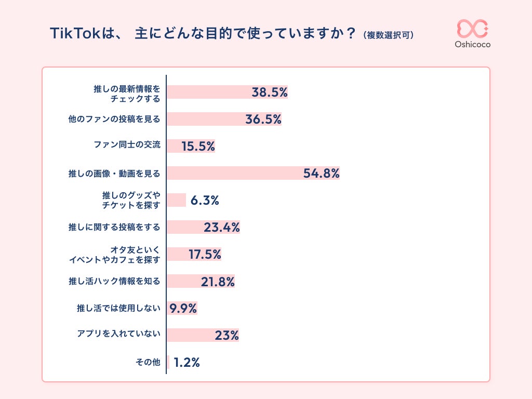532x399 pixels.
Task: Click the （複数選択可） note beside the title
Action: tap(389, 35)
